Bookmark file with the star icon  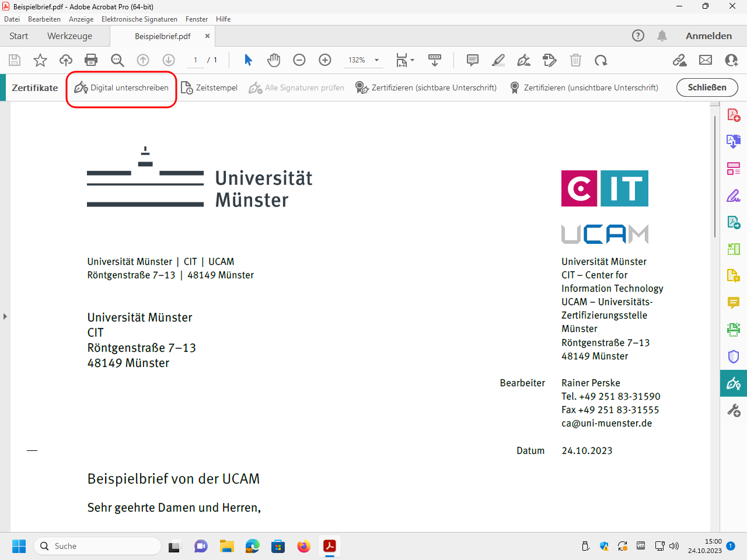(40, 60)
